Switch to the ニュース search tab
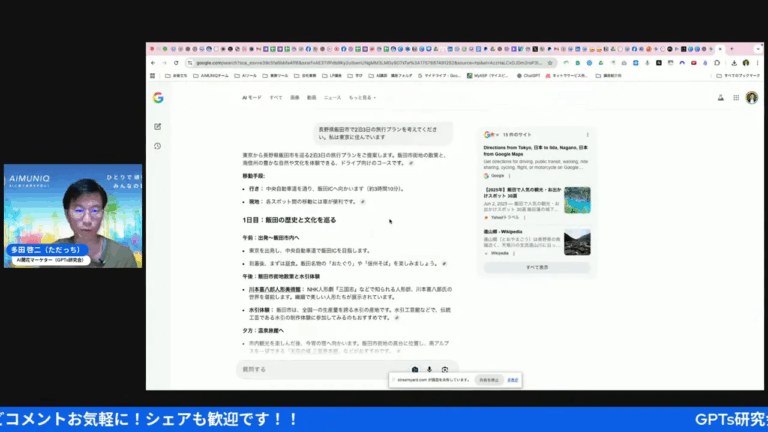Viewport: 768px width, 432px height. click(x=332, y=97)
